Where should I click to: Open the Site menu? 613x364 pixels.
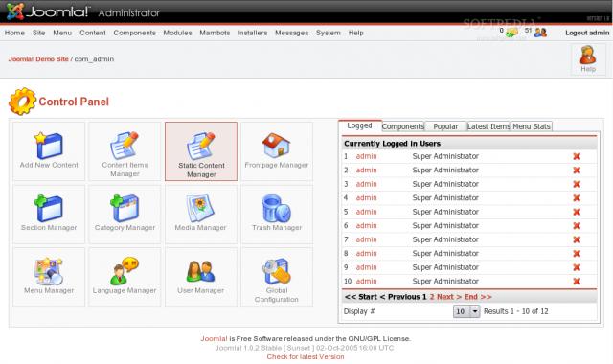coord(38,33)
